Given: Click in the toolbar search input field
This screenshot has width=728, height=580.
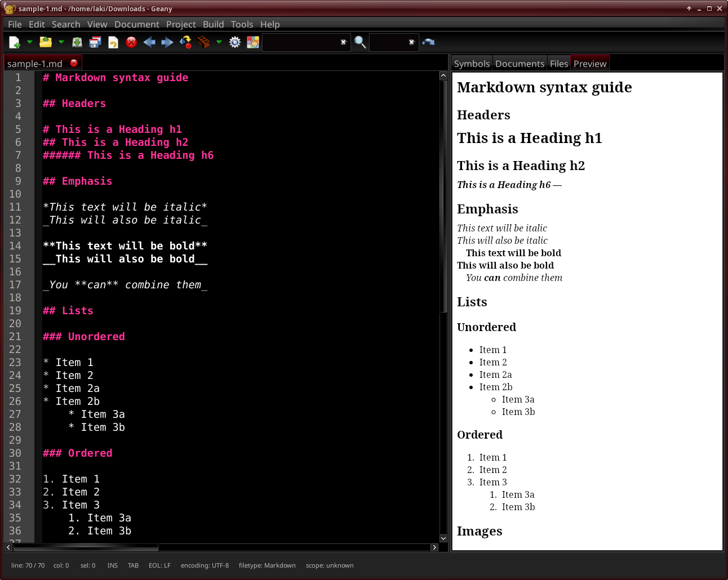Looking at the screenshot, I should click(301, 42).
